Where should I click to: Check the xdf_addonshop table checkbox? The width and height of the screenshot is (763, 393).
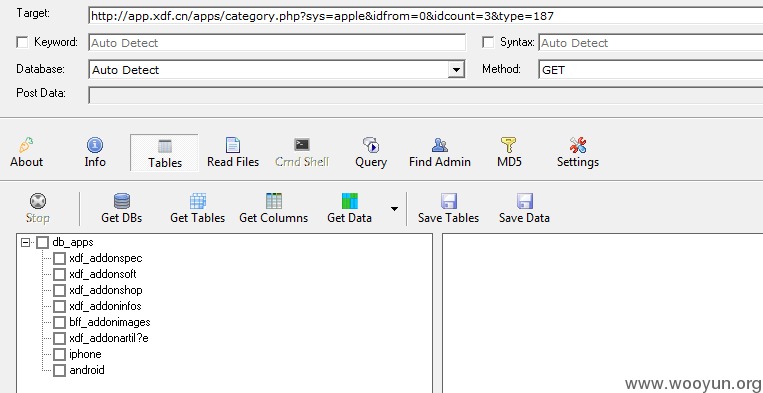tap(59, 290)
